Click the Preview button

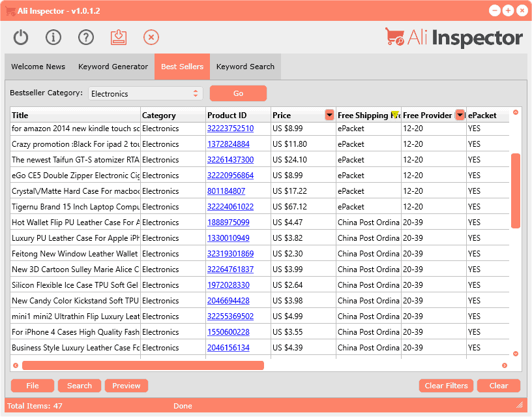point(126,386)
